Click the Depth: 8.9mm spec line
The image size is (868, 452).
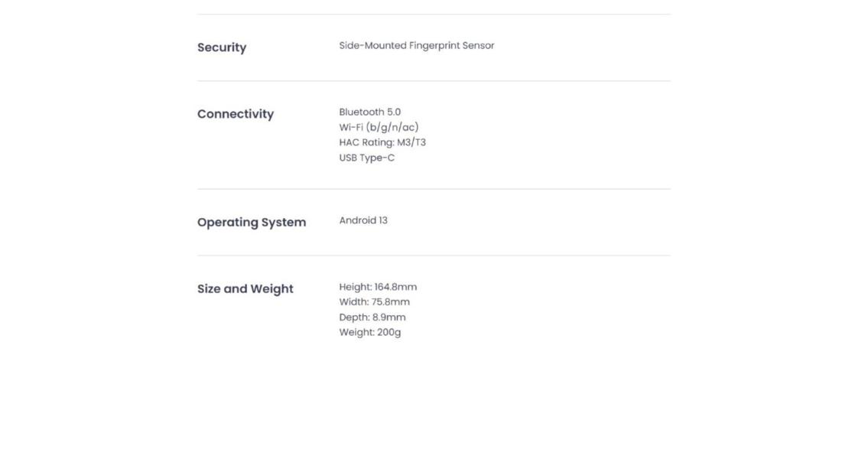(x=372, y=317)
